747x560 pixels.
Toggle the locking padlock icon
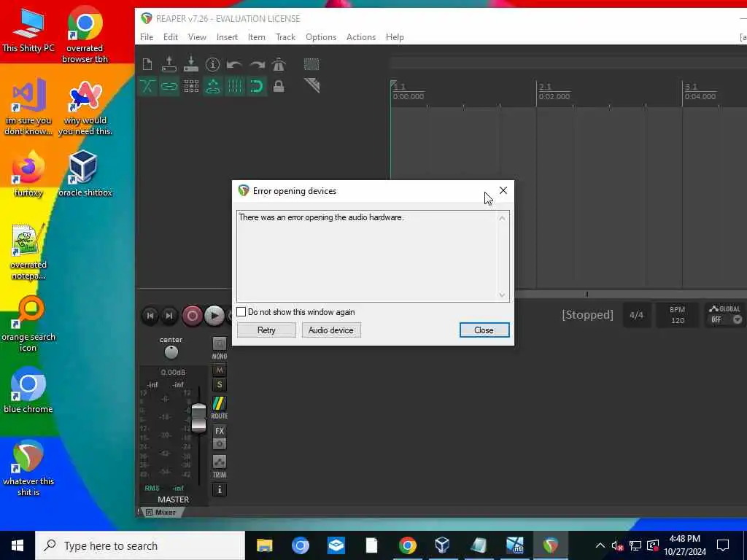279,86
